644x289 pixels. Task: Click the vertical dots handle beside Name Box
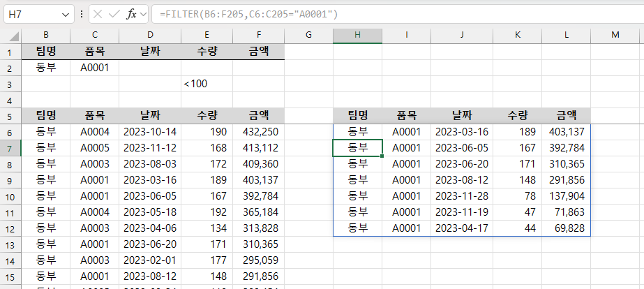(82, 14)
